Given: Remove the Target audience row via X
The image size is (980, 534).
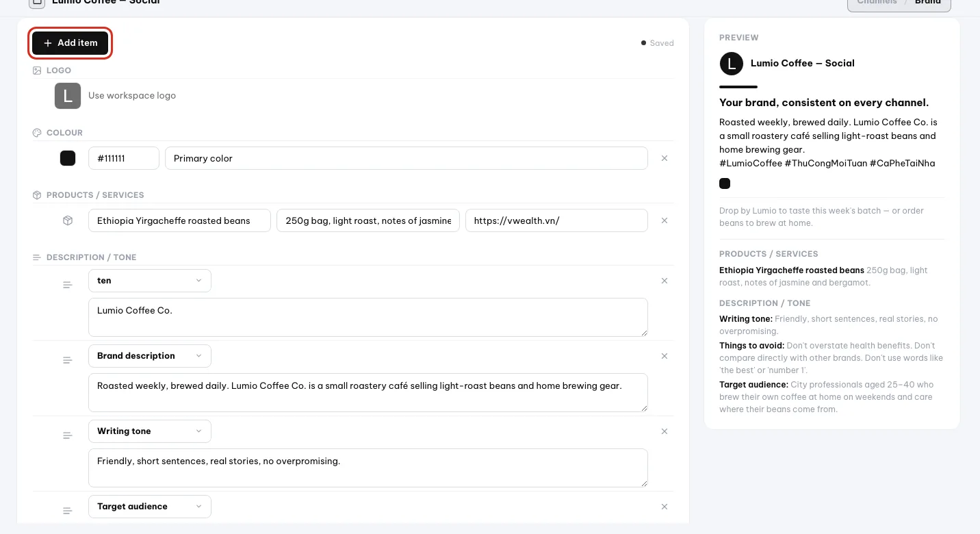Looking at the screenshot, I should coord(665,507).
